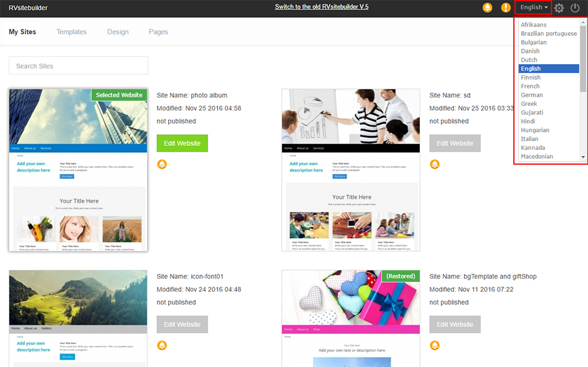This screenshot has height=367, width=588.
Task: Collapse the English language dropdown
Action: coord(534,8)
